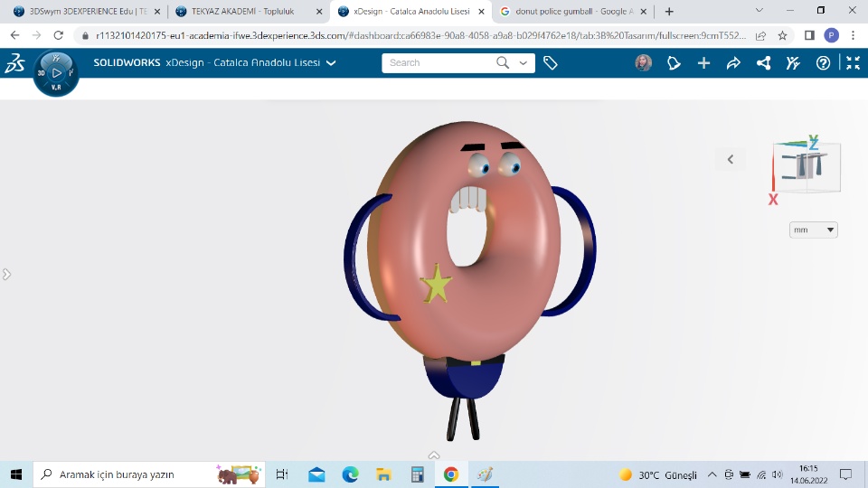Open the Windows Start menu
This screenshot has height=488, width=868.
[x=16, y=474]
